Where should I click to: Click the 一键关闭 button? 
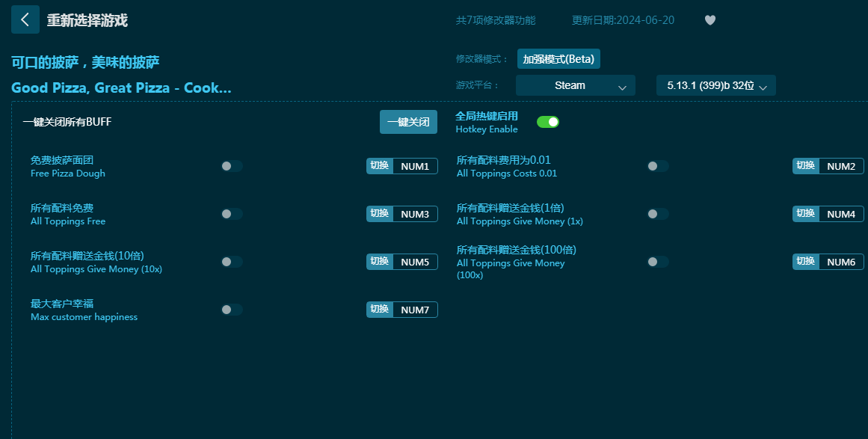click(x=408, y=122)
